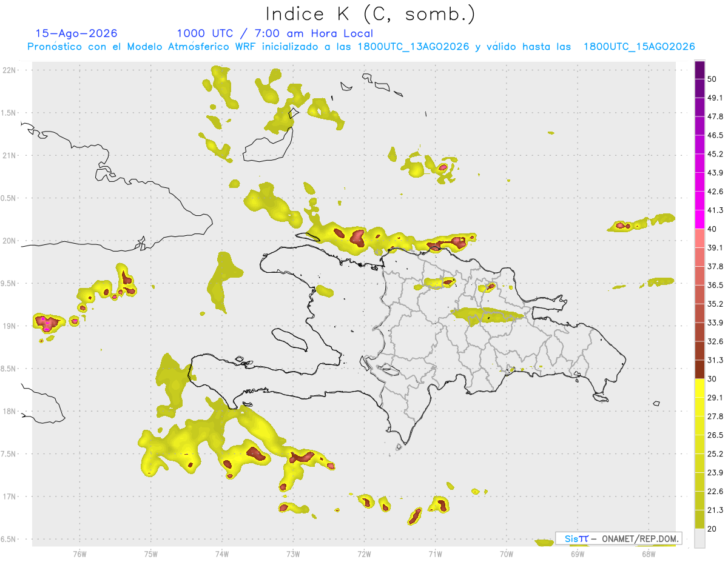
Task: Click the "49.1" color scale value
Action: (x=715, y=98)
